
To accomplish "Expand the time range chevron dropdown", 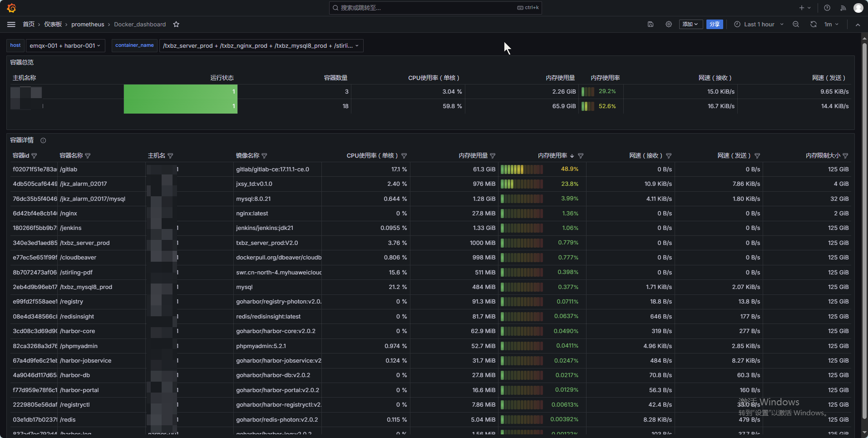I will click(782, 25).
